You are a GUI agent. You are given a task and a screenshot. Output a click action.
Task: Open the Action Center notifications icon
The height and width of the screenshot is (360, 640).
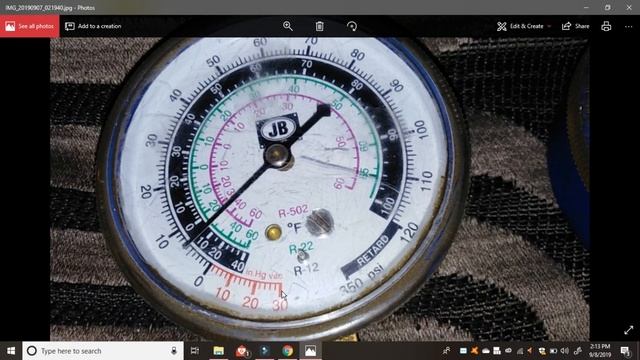coord(625,351)
